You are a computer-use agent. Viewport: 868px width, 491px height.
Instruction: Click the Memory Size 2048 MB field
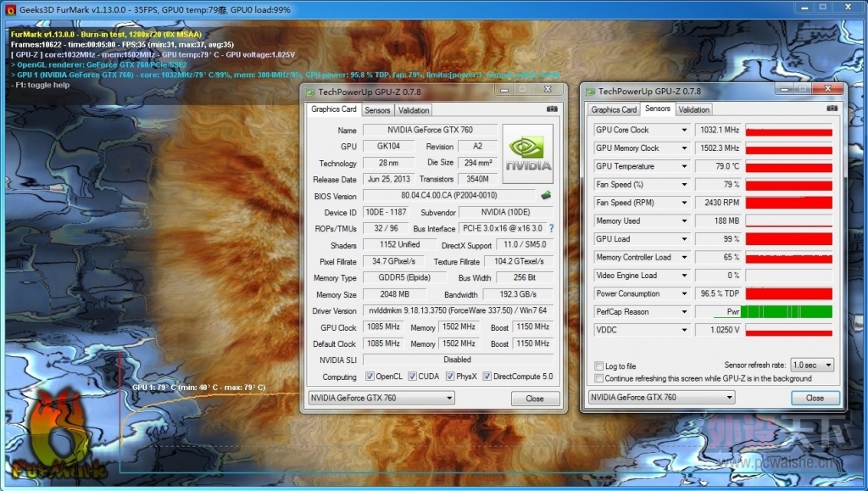[x=394, y=294]
